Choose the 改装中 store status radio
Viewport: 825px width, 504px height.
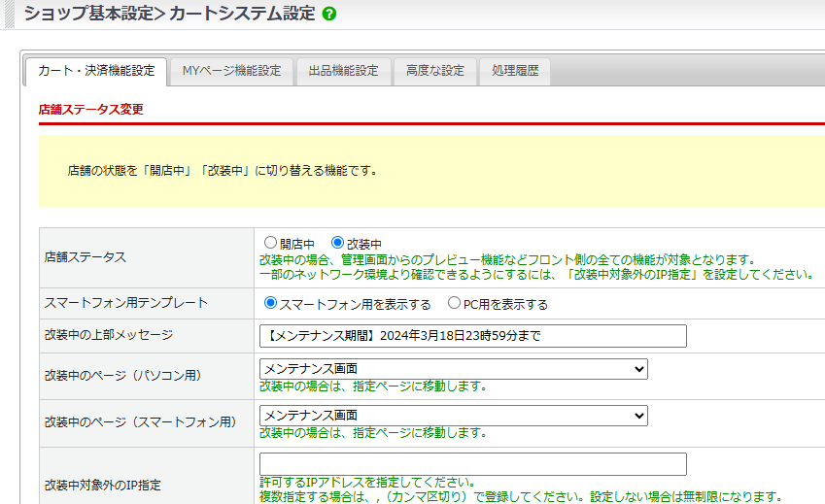click(x=338, y=243)
